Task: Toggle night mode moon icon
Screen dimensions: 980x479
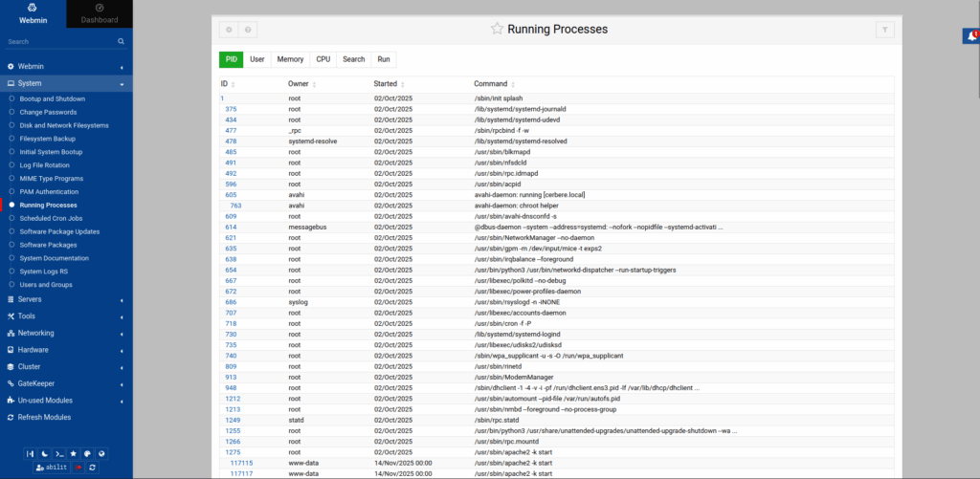Action: click(44, 453)
